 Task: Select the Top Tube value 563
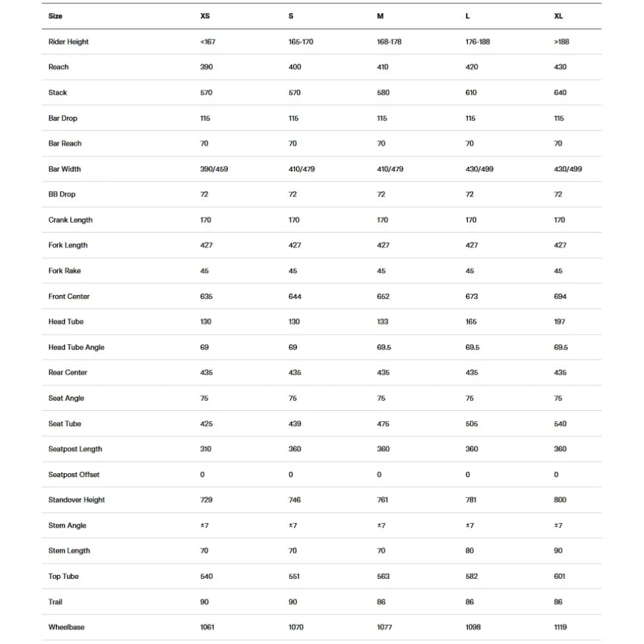pyautogui.click(x=383, y=576)
